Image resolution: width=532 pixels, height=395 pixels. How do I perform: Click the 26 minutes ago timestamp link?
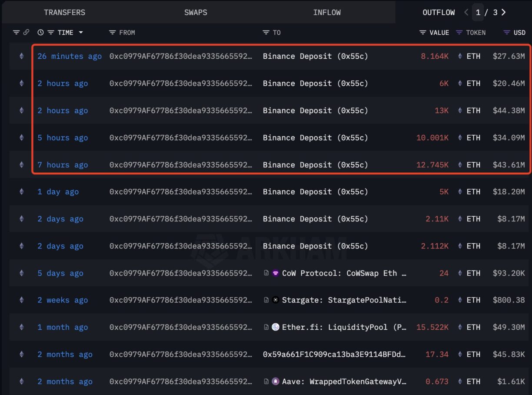coord(69,56)
